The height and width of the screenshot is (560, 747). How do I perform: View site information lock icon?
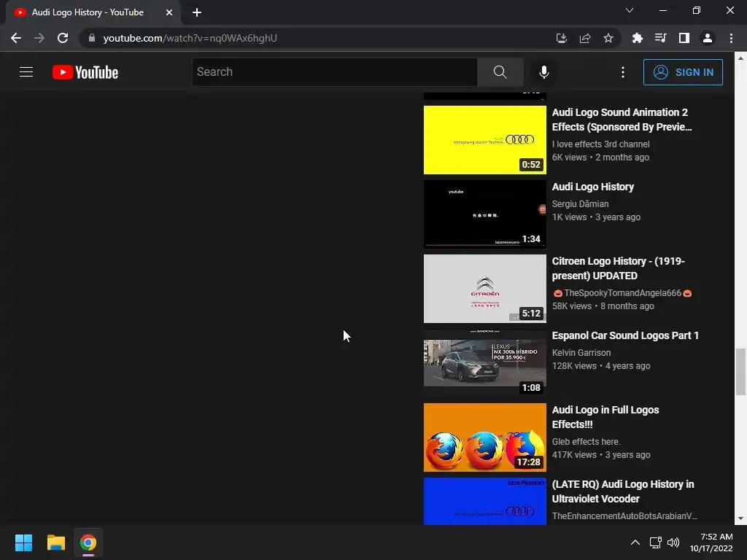[x=92, y=38]
